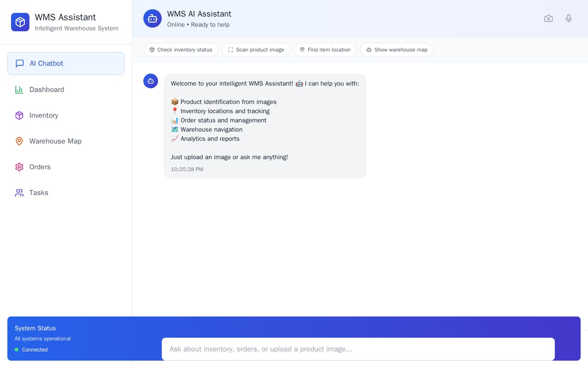Click the Inventory cube icon

19,115
